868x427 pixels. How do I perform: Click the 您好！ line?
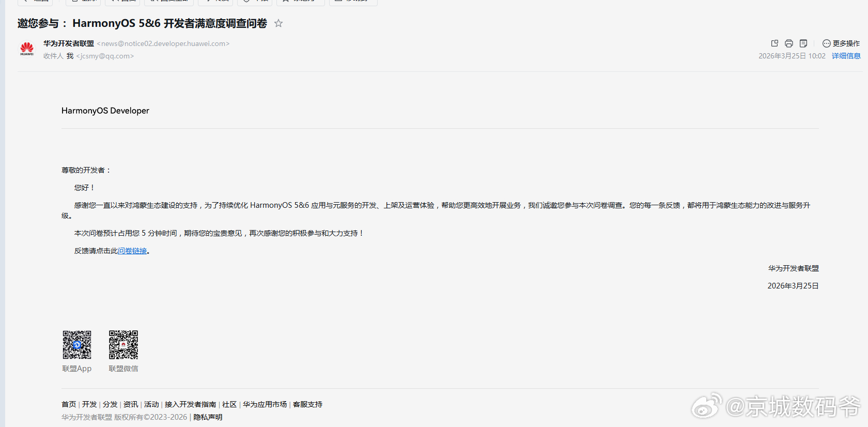click(x=85, y=188)
